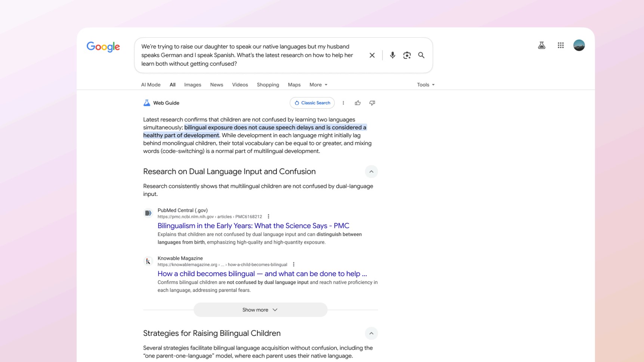644x362 pixels.
Task: Give the Web Guide a thumbs down
Action: pyautogui.click(x=372, y=103)
